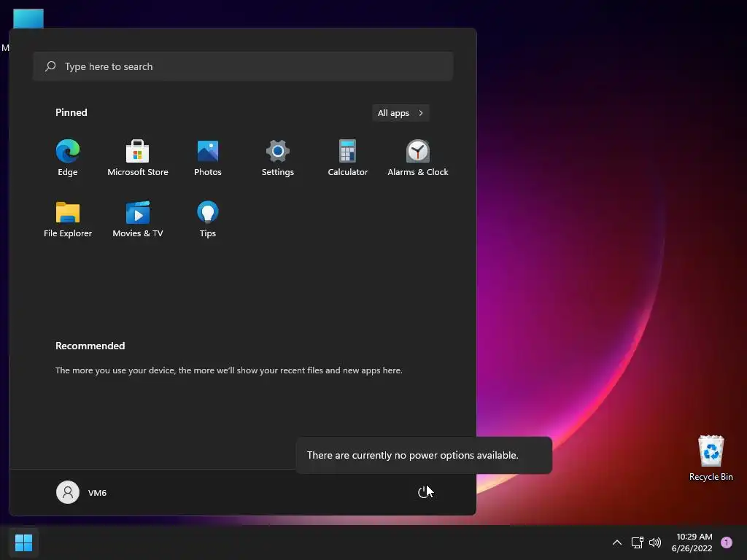Click the Windows Start button on taskbar
Image resolution: width=747 pixels, height=560 pixels.
click(23, 542)
